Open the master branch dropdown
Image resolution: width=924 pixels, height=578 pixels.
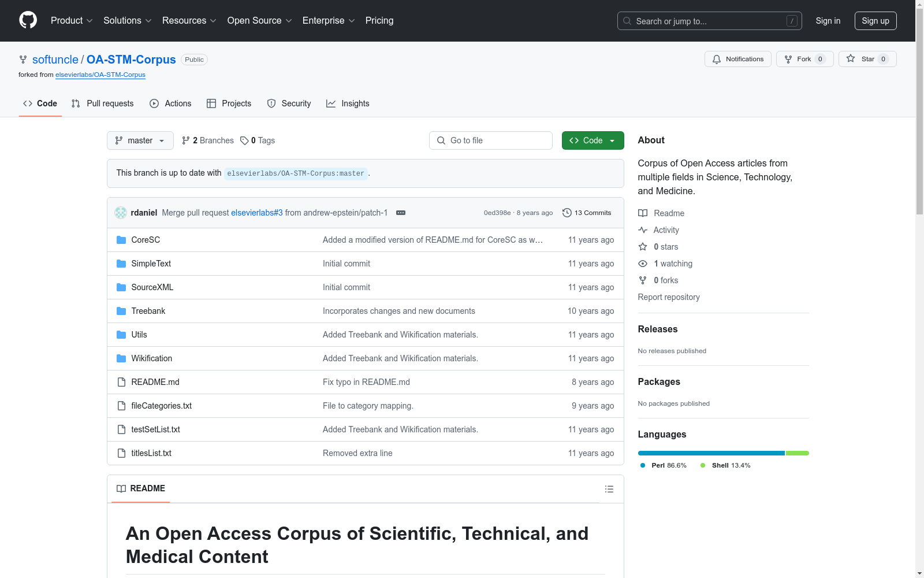click(140, 140)
